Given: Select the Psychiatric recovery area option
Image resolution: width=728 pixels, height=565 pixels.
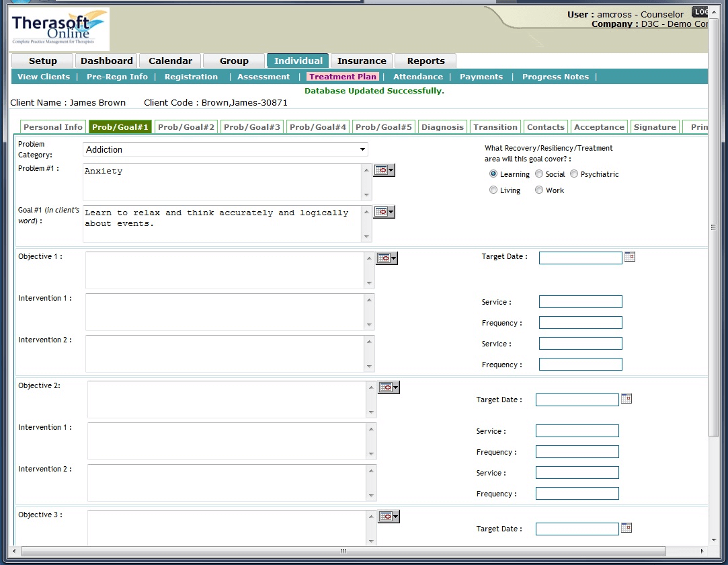Looking at the screenshot, I should click(574, 174).
